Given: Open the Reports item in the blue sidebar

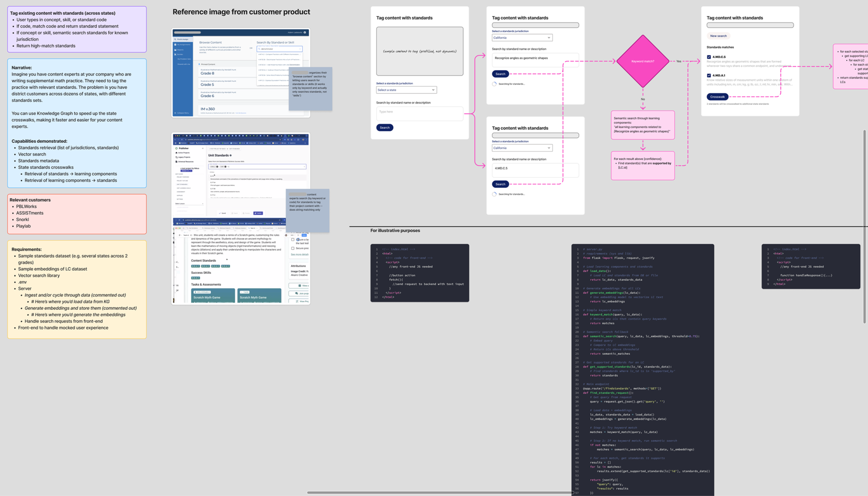Looking at the screenshot, I should [180, 50].
